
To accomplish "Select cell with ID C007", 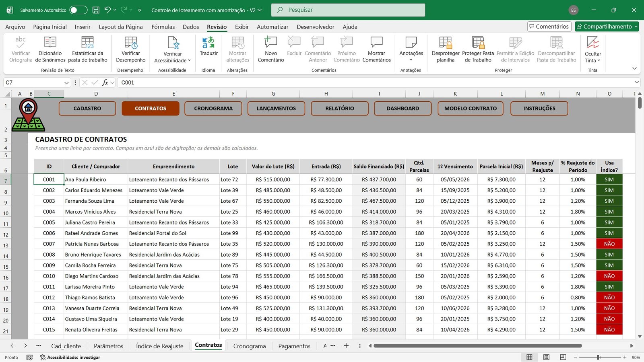I will [x=49, y=244].
